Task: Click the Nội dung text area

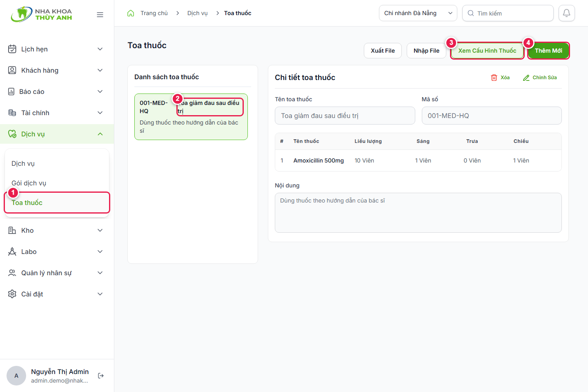Action: [418, 213]
